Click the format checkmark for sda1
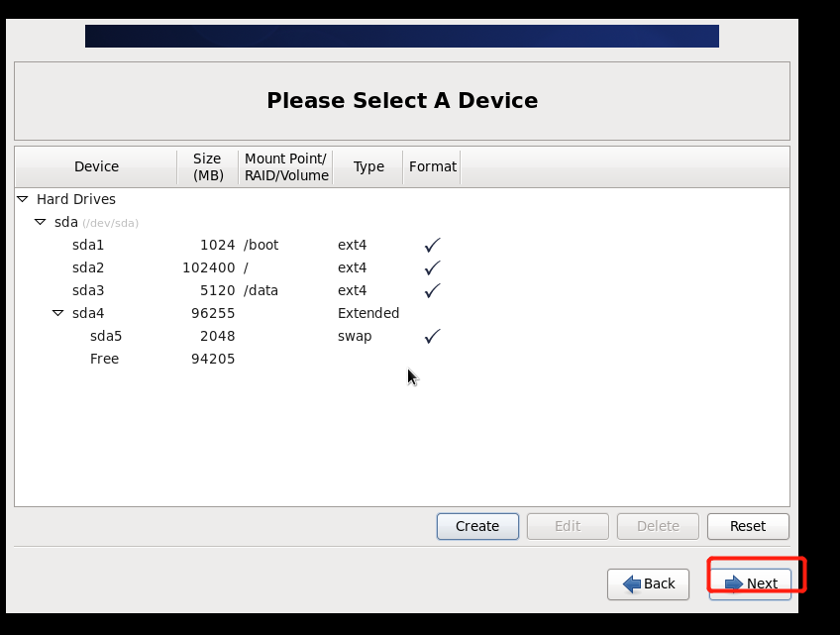 click(432, 245)
